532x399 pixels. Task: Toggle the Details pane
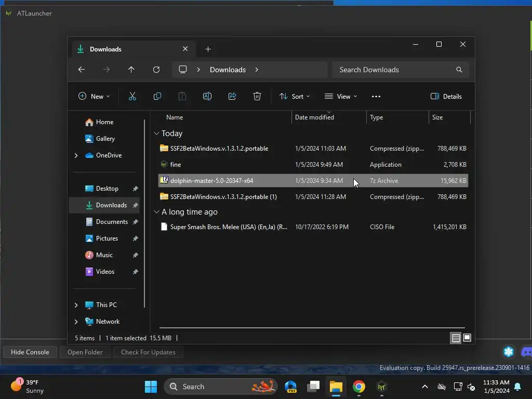point(446,96)
